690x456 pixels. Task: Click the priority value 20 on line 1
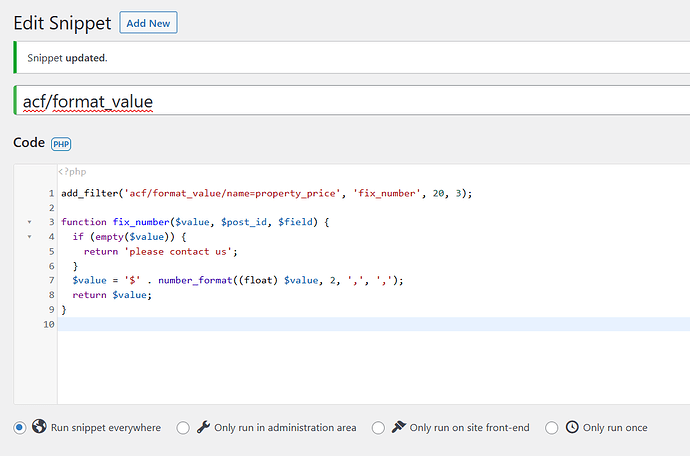pos(438,193)
